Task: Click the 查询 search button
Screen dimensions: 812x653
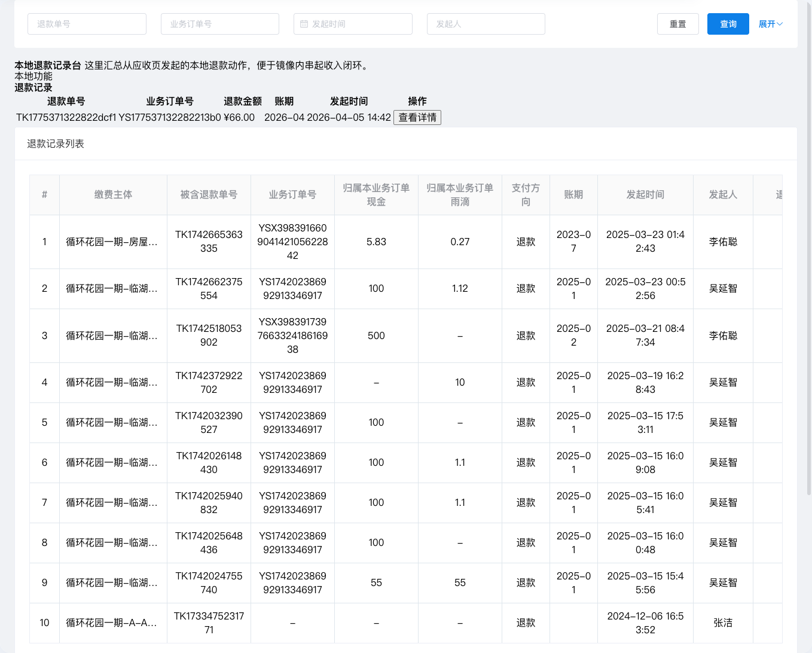Action: pos(728,24)
